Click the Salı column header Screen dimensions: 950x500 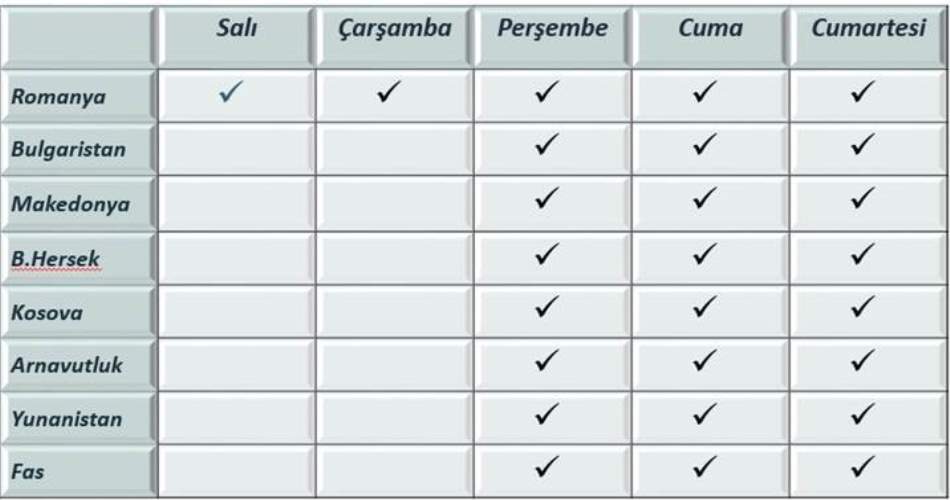[x=237, y=29]
